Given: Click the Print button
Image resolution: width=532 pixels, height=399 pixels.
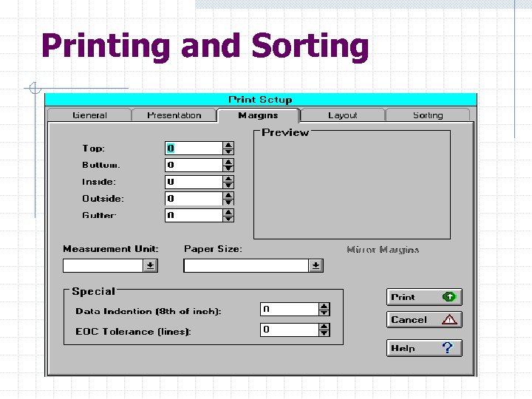Looking at the screenshot, I should (424, 297).
